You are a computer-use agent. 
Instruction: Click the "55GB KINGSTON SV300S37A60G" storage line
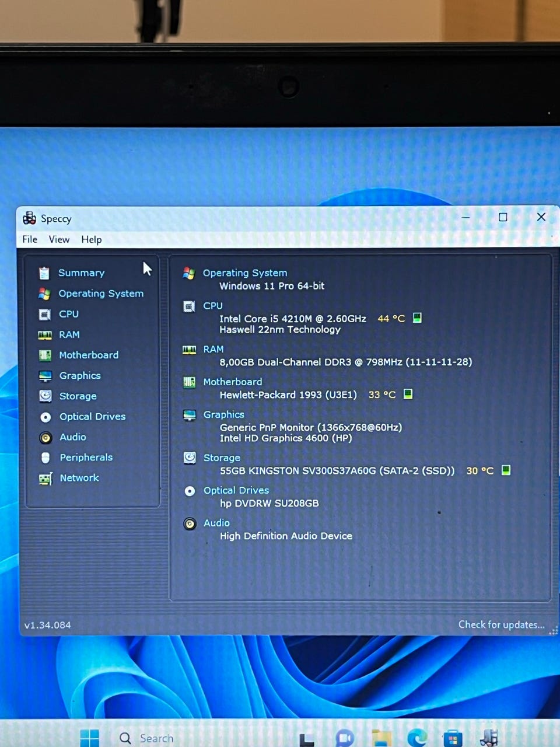pos(337,470)
